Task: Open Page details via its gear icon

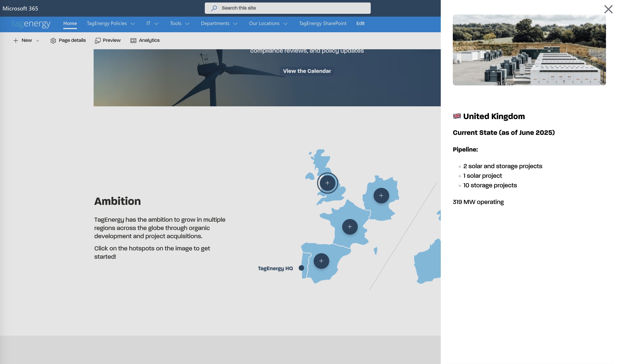Action: pos(54,40)
